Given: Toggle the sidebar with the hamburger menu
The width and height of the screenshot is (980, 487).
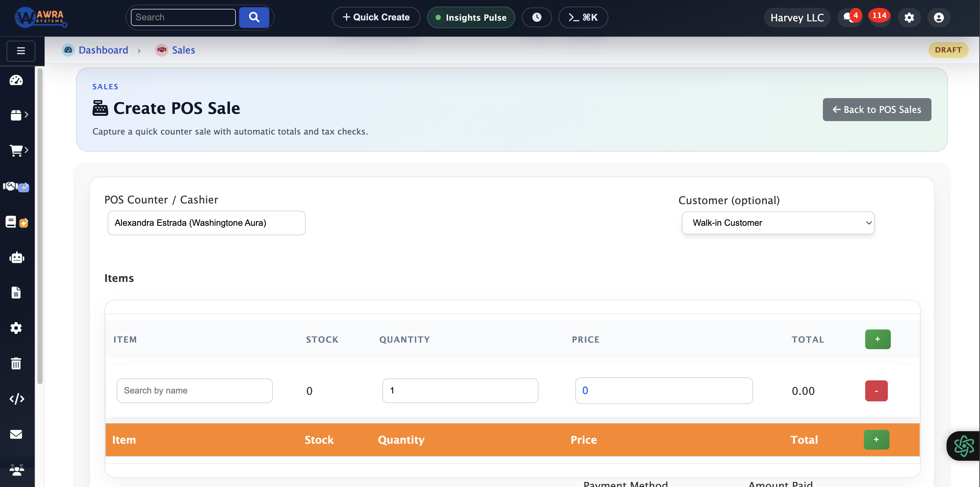Looking at the screenshot, I should point(21,51).
